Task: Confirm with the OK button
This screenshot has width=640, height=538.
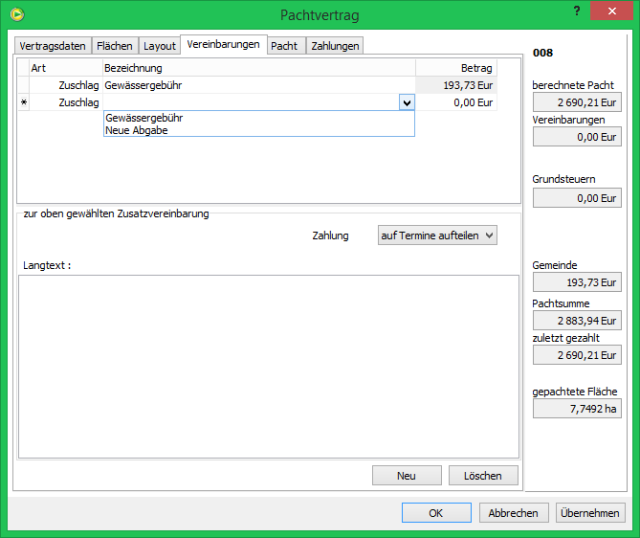Action: (x=436, y=513)
